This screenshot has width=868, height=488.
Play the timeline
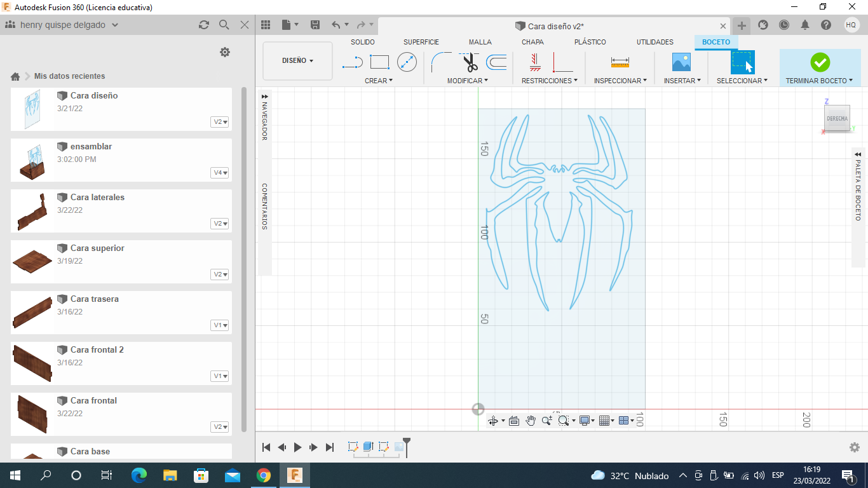(297, 447)
